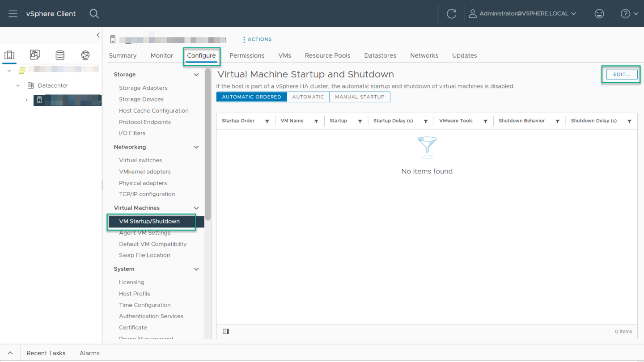This screenshot has height=362, width=644.
Task: Open the Administrator user dropdown
Action: click(x=523, y=14)
